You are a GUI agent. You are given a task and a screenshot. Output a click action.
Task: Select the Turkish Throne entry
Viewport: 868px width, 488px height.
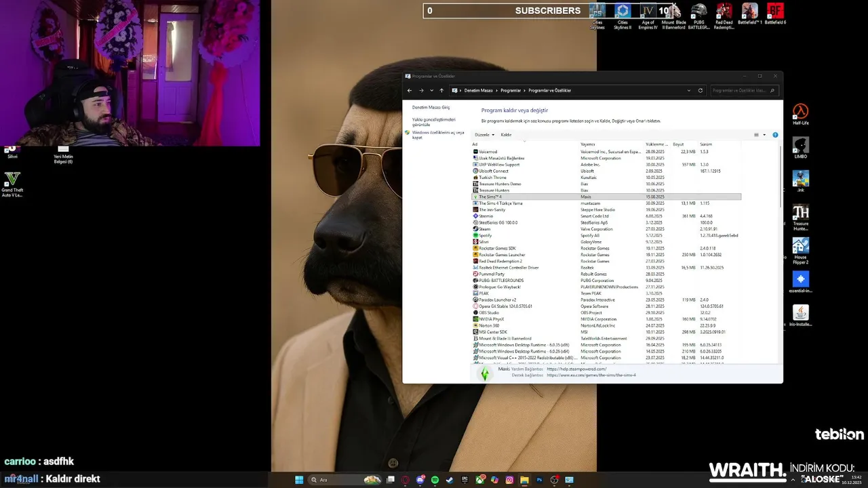click(x=606, y=178)
